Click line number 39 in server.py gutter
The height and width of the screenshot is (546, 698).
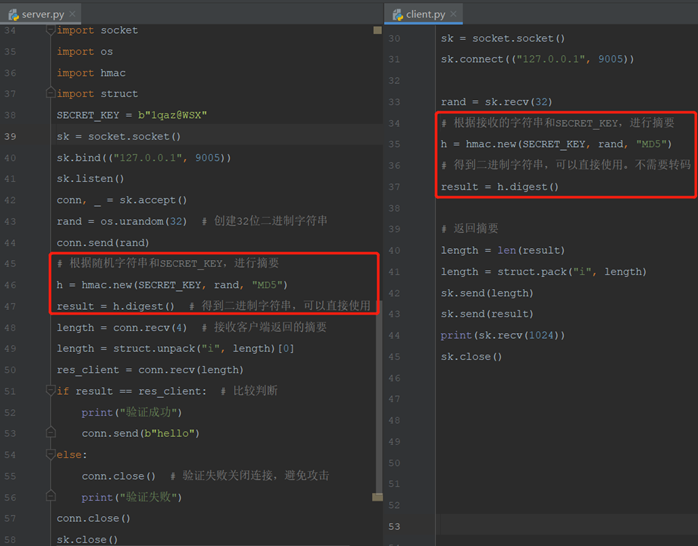11,136
